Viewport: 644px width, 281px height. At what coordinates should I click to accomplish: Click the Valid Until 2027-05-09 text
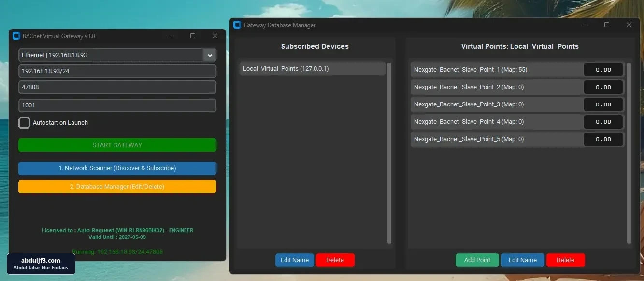pos(117,237)
